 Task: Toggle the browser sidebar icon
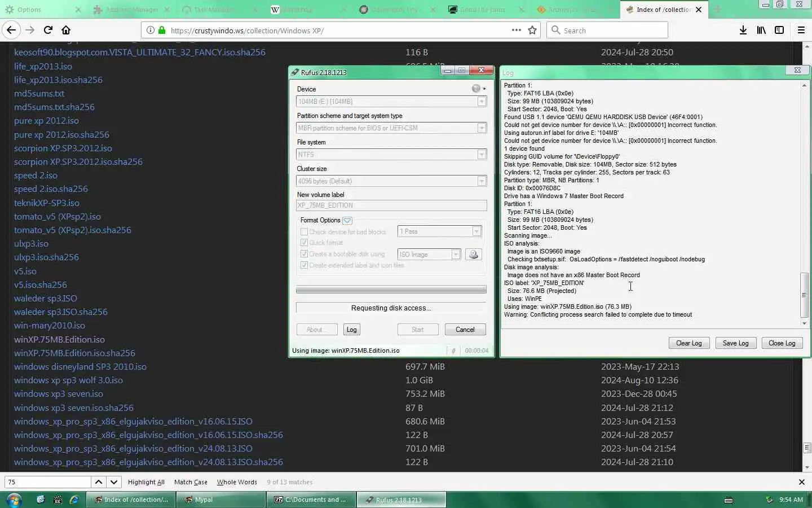(x=779, y=30)
